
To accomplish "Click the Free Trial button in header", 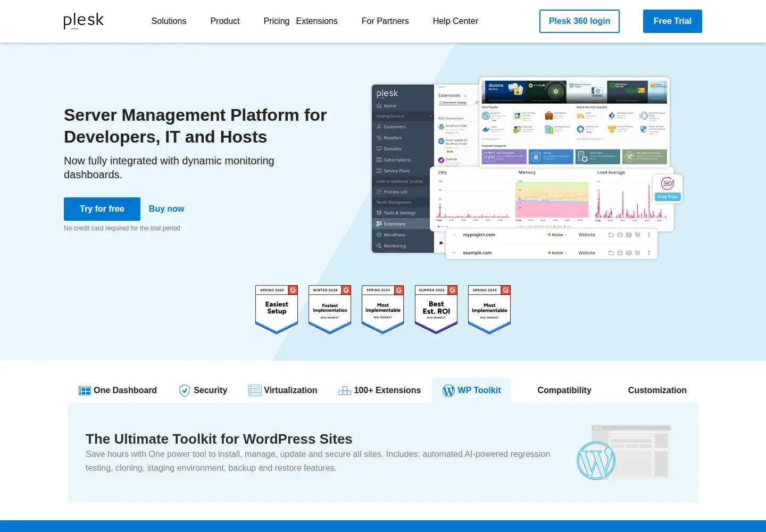I will coord(672,21).
